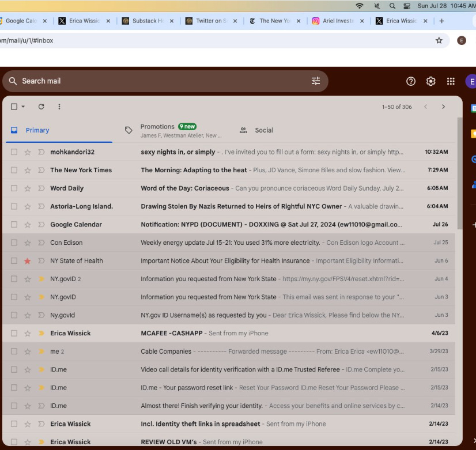Star the Cable Companies email from me

[x=28, y=351]
